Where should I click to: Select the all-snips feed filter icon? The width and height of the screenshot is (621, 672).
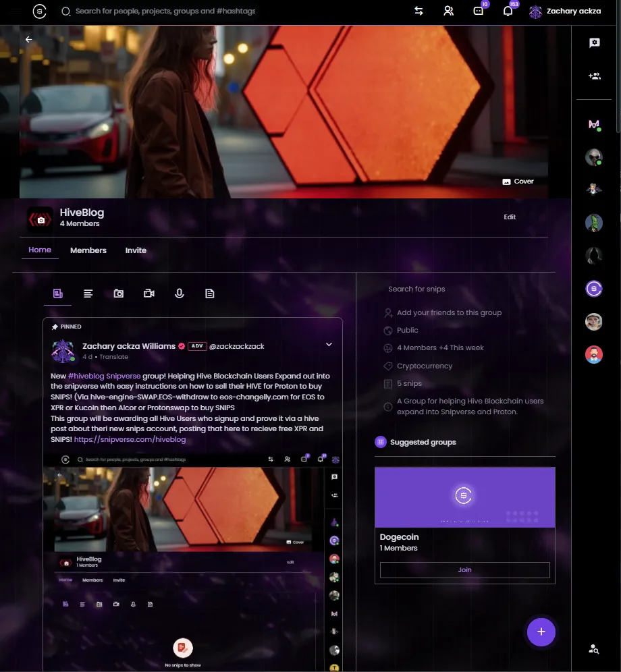point(58,293)
